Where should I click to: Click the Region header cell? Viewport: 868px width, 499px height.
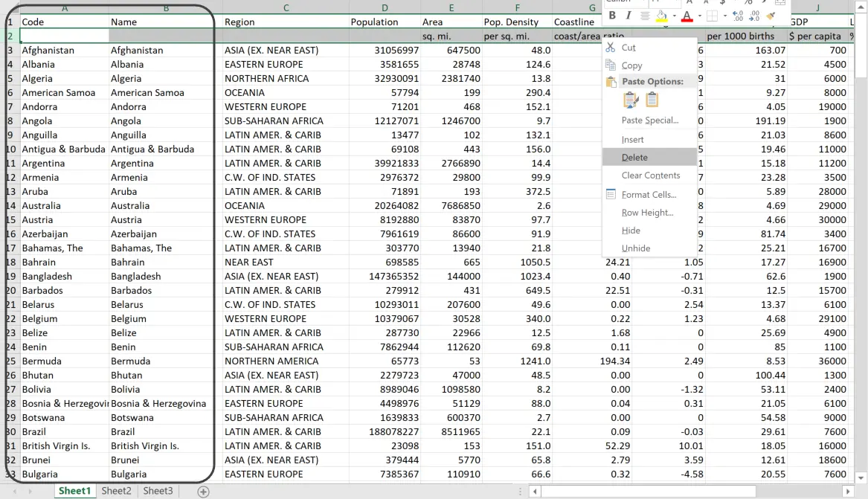(286, 22)
